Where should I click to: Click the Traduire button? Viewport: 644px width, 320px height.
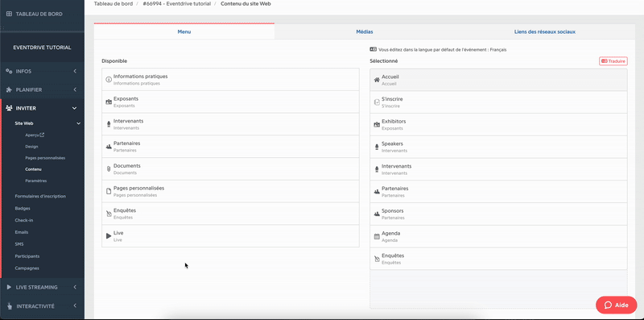click(613, 61)
